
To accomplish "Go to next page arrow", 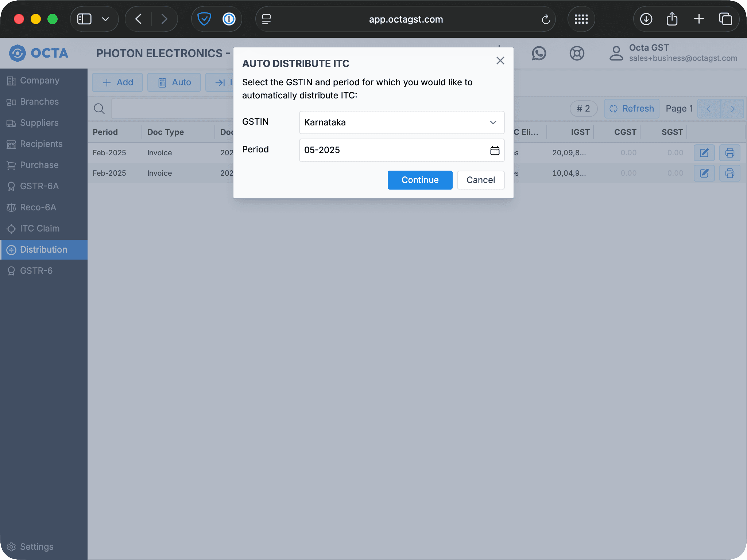I will click(732, 109).
